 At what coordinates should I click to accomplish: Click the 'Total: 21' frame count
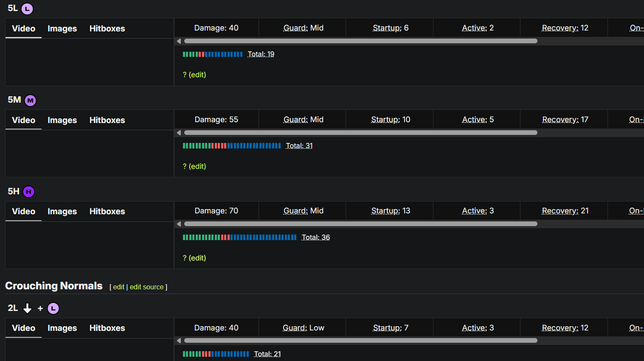[x=267, y=354]
